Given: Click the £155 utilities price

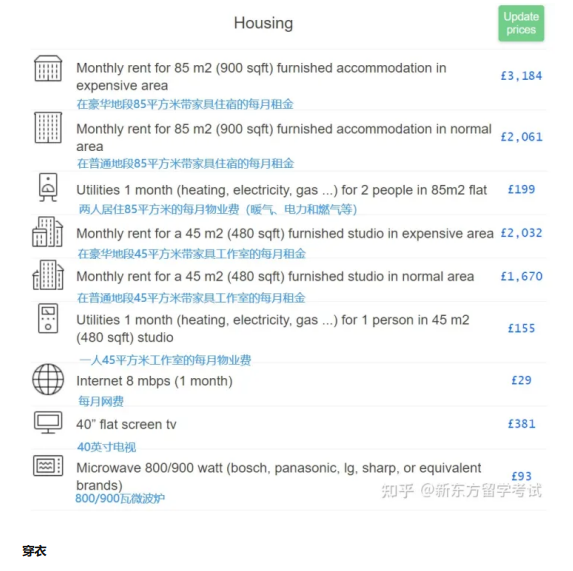Looking at the screenshot, I should click(521, 328).
